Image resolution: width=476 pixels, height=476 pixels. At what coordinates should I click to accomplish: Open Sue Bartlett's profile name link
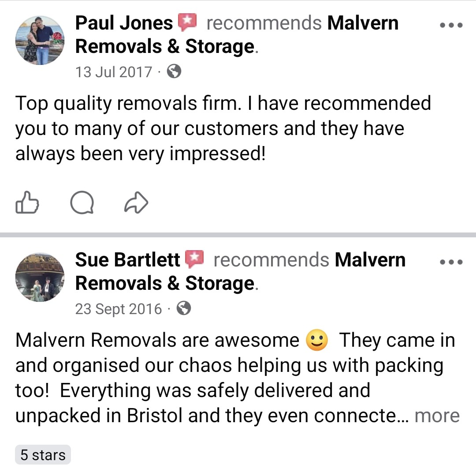point(127,260)
